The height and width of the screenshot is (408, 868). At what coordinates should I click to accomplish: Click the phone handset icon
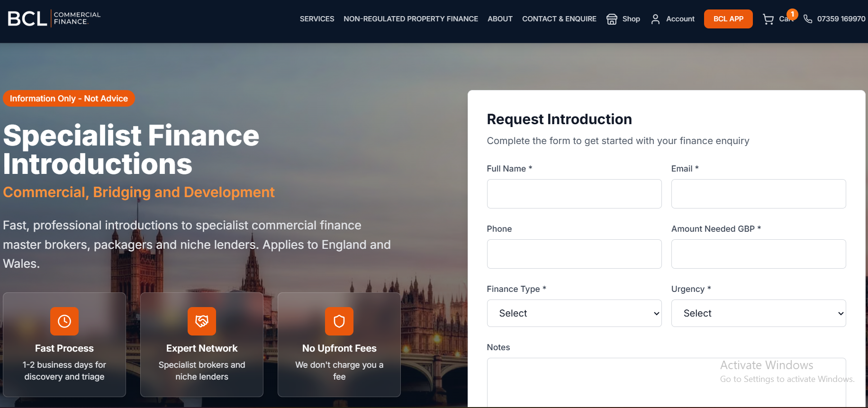808,19
